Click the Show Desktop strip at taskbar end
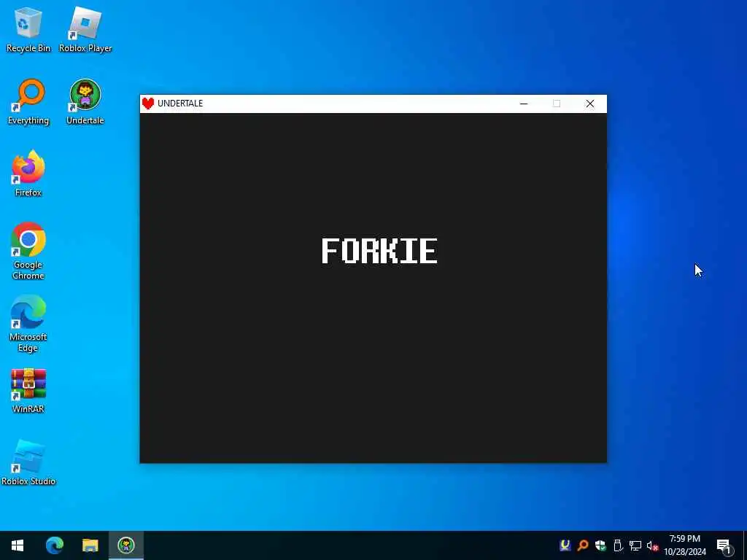 click(745, 545)
